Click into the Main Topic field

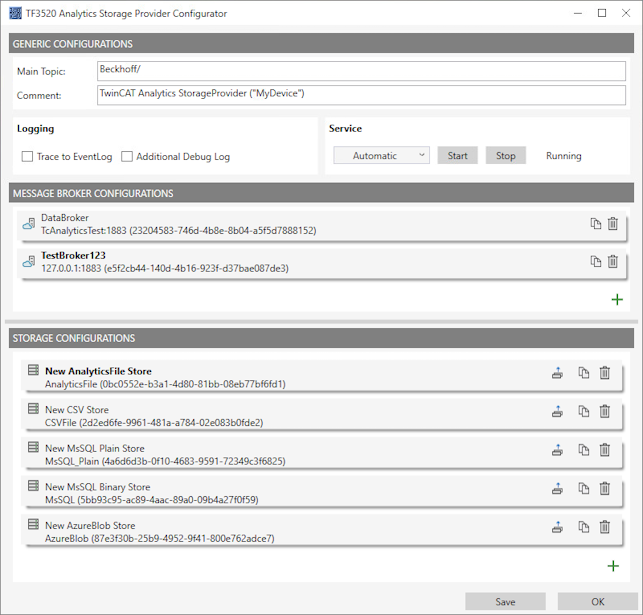point(360,70)
